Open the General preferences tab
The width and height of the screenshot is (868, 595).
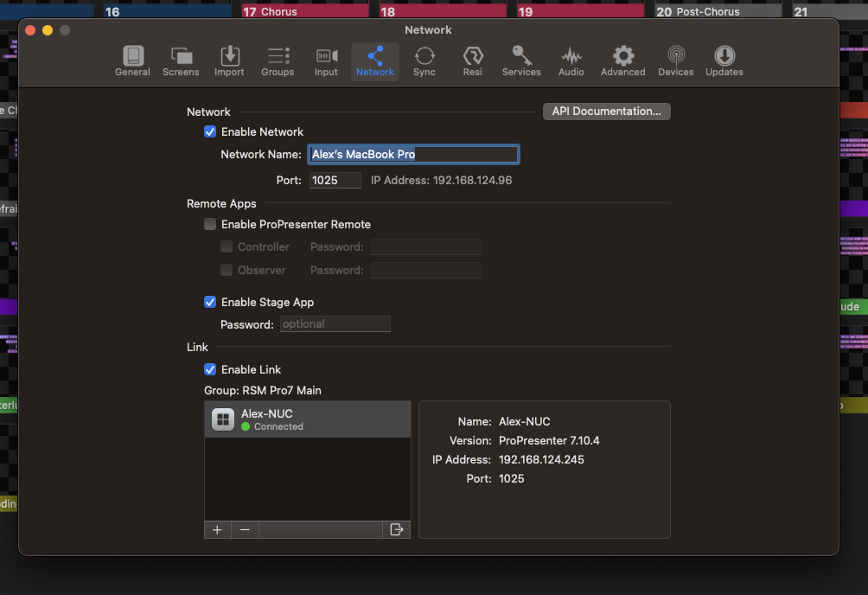[132, 61]
